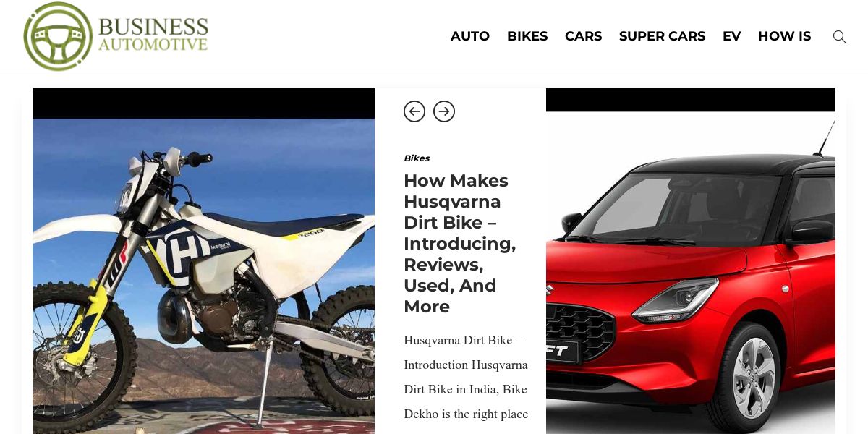Viewport: 868px width, 434px height.
Task: Open the HOW IS menu item
Action: tap(785, 36)
